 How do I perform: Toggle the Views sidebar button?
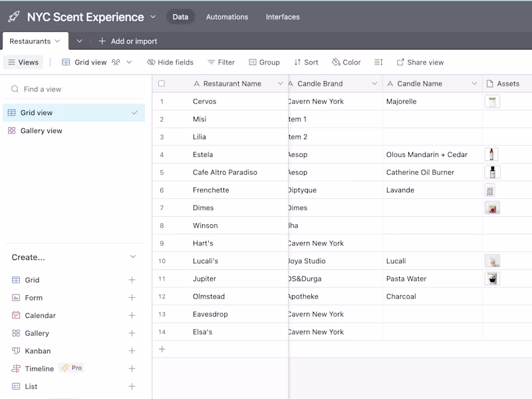(23, 62)
